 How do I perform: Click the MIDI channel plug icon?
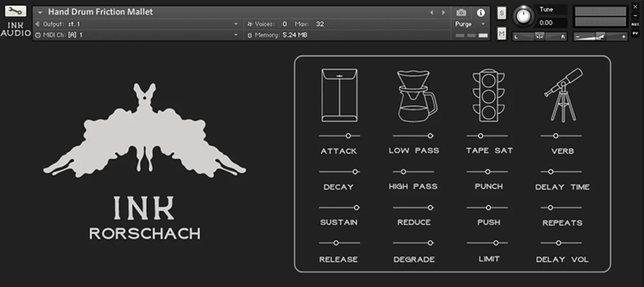(x=38, y=35)
